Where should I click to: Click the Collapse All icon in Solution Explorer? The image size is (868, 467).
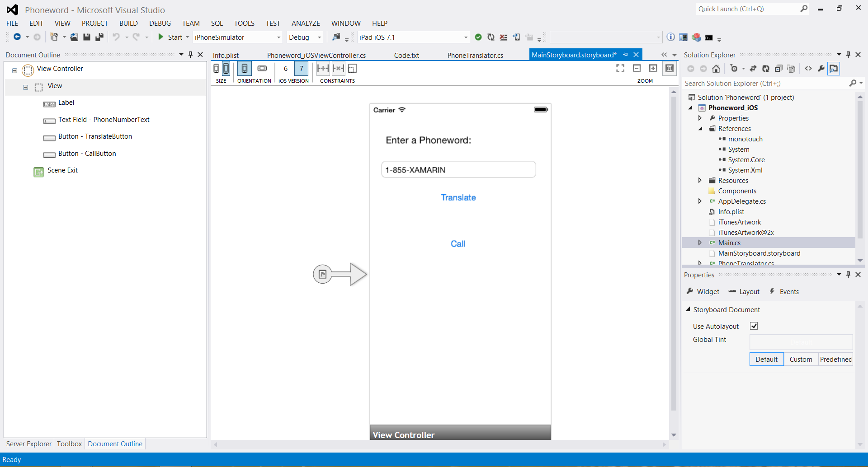click(x=778, y=69)
